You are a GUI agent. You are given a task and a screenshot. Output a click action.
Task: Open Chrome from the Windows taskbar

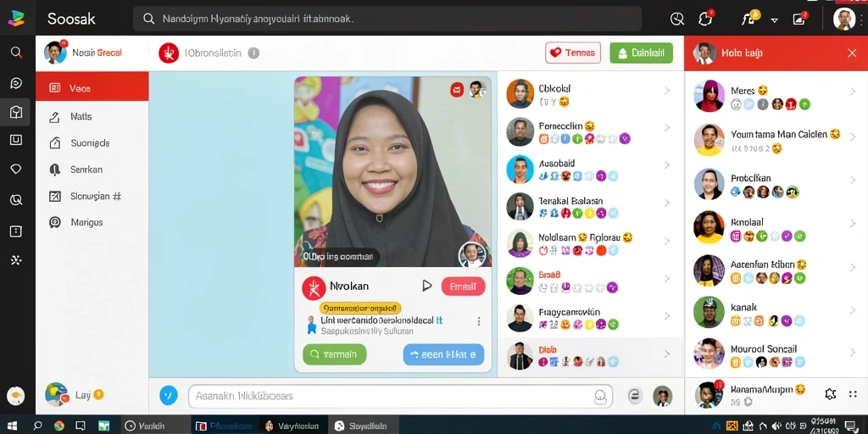click(58, 426)
